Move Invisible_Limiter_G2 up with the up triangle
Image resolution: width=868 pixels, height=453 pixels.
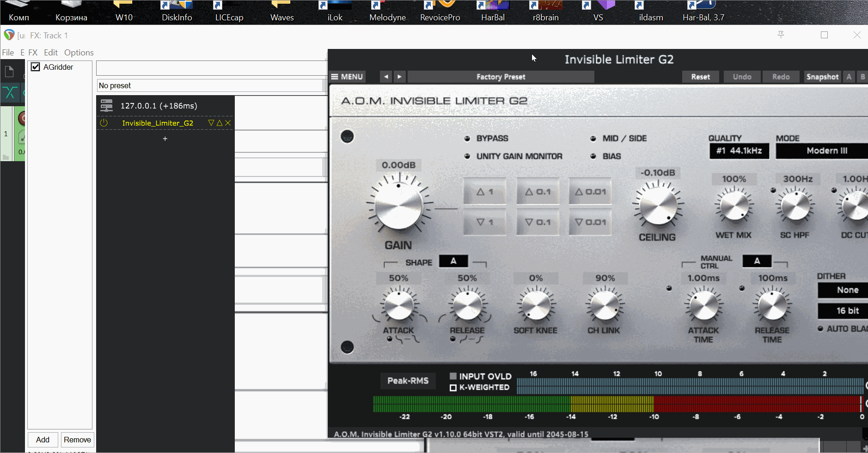[x=220, y=123]
